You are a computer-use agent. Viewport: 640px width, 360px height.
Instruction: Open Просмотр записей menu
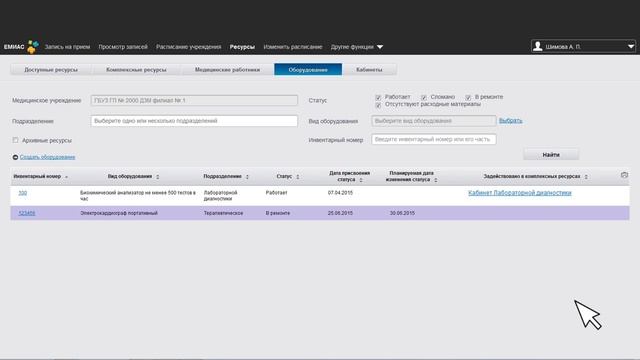(123, 47)
